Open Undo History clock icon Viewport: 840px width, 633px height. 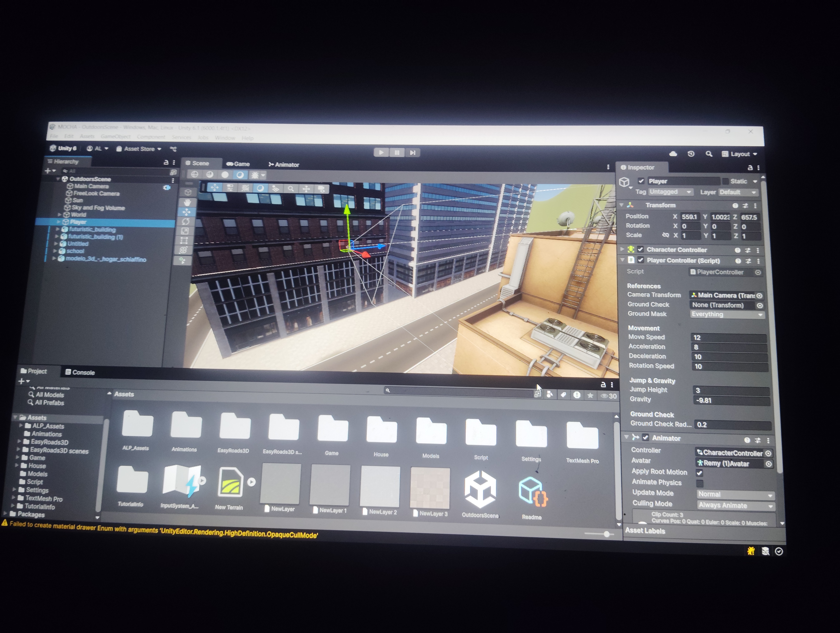pyautogui.click(x=691, y=154)
